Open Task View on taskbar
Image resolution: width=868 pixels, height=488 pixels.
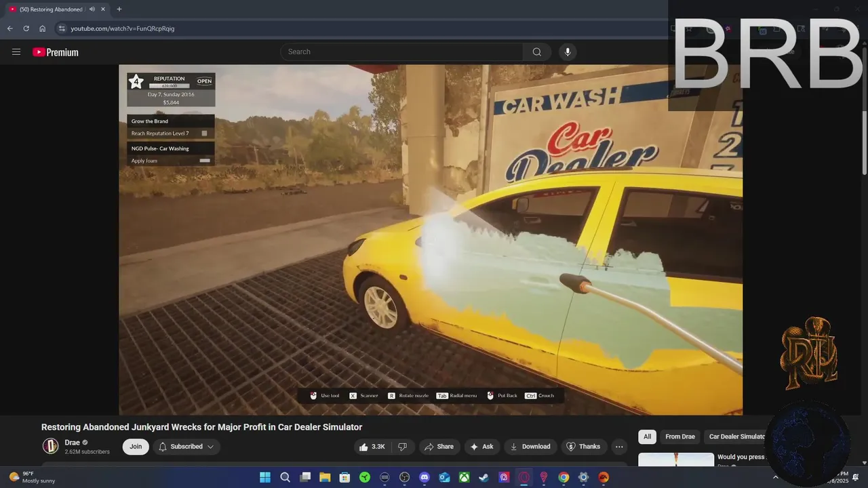click(305, 477)
